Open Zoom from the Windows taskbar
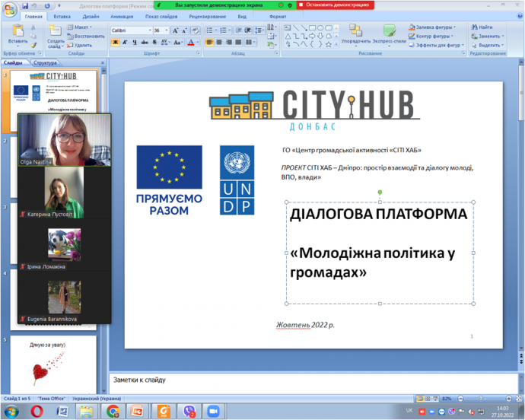The height and width of the screenshot is (420, 525). click(x=212, y=411)
